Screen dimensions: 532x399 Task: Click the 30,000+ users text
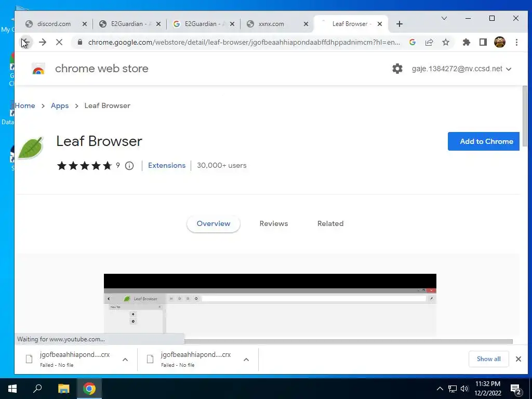tap(221, 166)
